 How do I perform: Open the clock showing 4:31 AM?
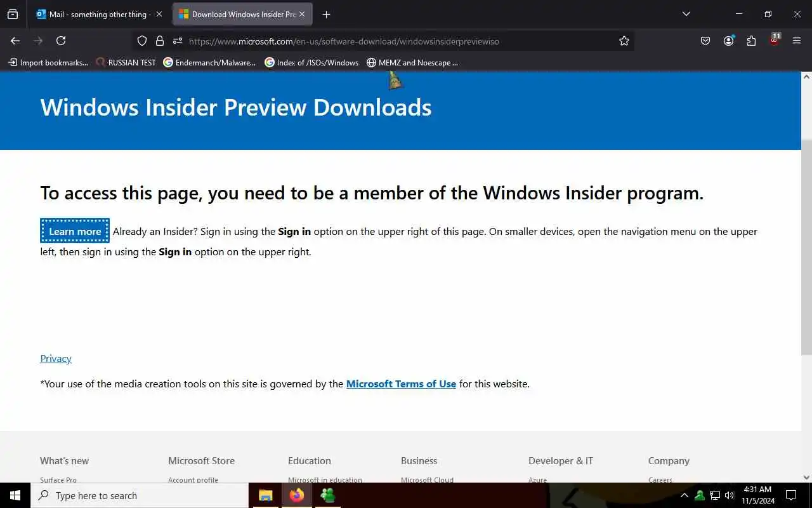coord(757,495)
